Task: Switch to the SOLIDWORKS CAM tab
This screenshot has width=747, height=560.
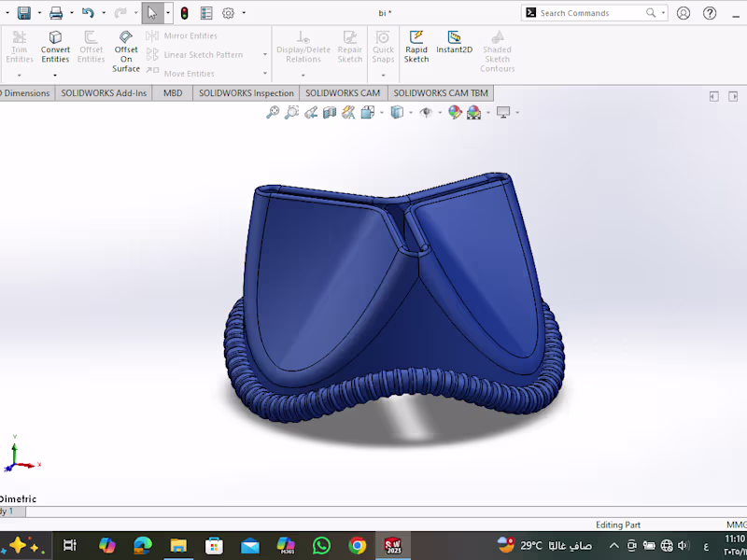Action: tap(343, 92)
